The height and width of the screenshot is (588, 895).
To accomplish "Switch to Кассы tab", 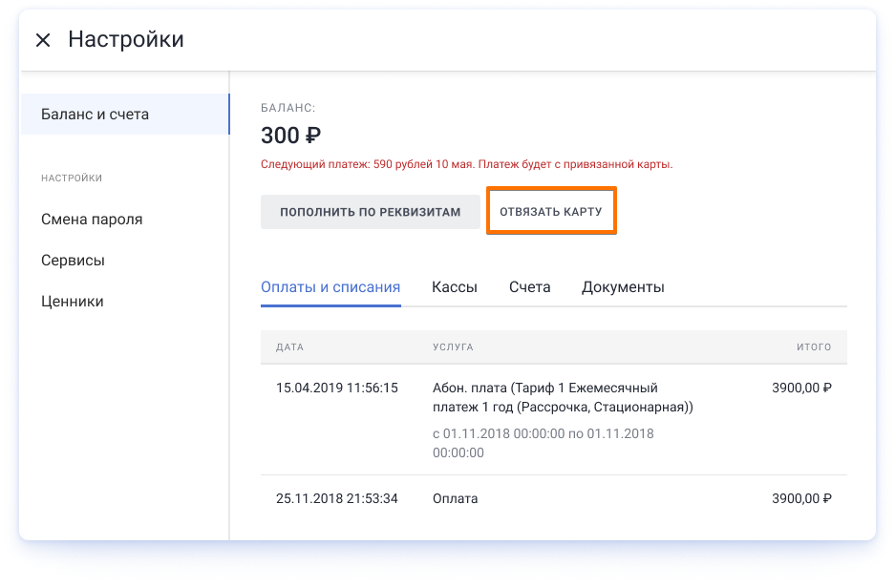I will point(455,287).
